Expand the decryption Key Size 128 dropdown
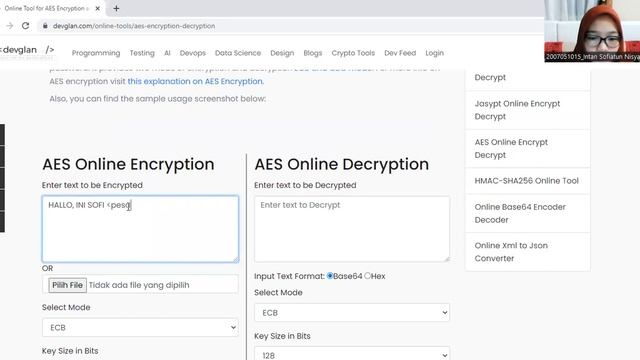 click(x=352, y=354)
